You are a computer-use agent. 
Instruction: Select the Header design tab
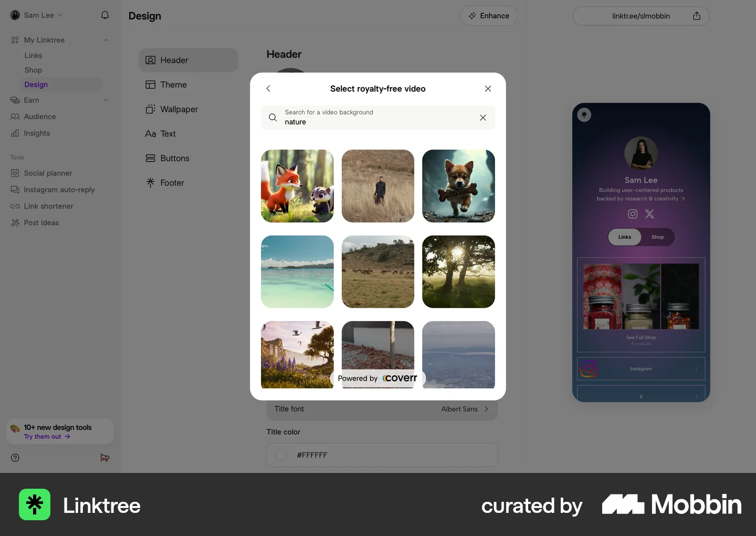coord(188,60)
